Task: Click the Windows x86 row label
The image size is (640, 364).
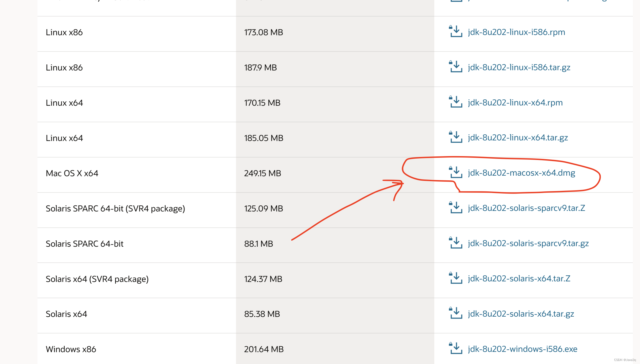Action: (x=71, y=349)
